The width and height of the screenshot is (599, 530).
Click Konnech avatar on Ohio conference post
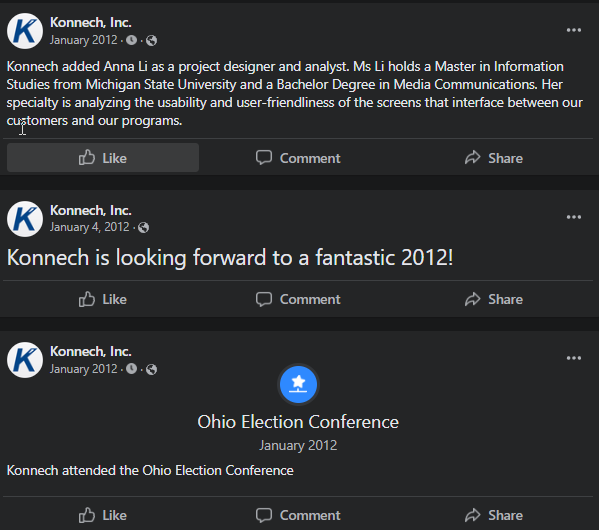[x=25, y=360]
